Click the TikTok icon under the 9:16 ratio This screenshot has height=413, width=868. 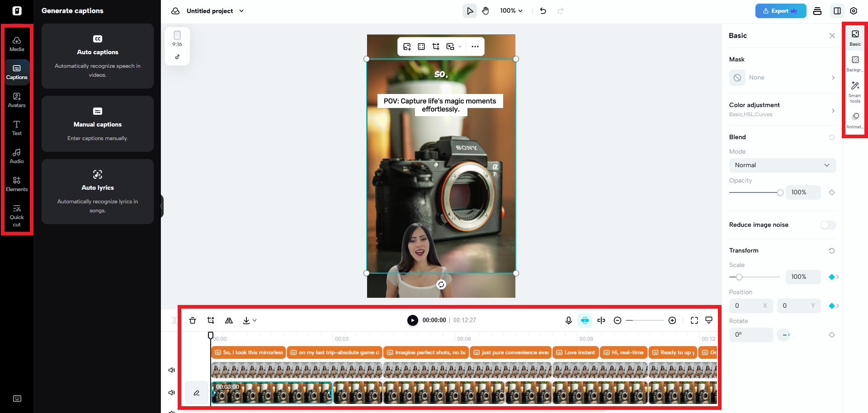(177, 56)
